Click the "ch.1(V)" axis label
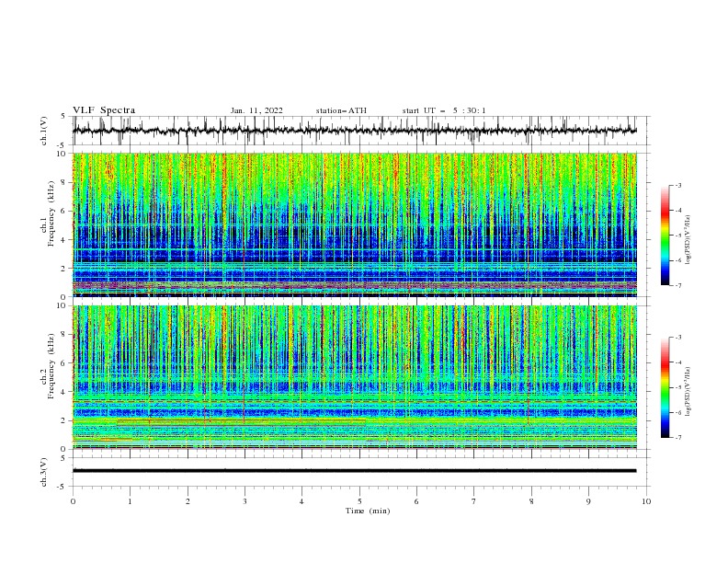Image resolution: width=728 pixels, height=563 pixels. tap(44, 131)
